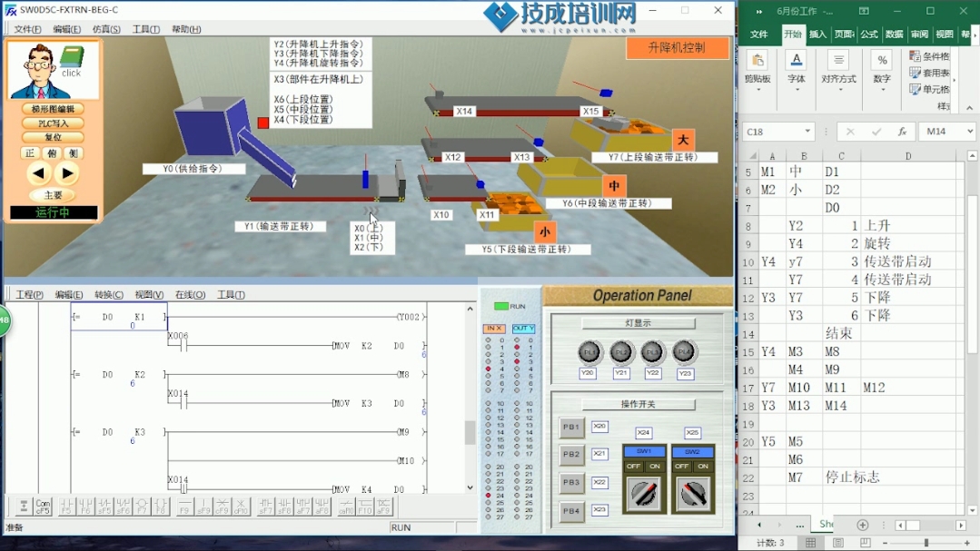Click the left arrow navigation button
Viewport: 980px width, 551px height.
click(x=38, y=173)
